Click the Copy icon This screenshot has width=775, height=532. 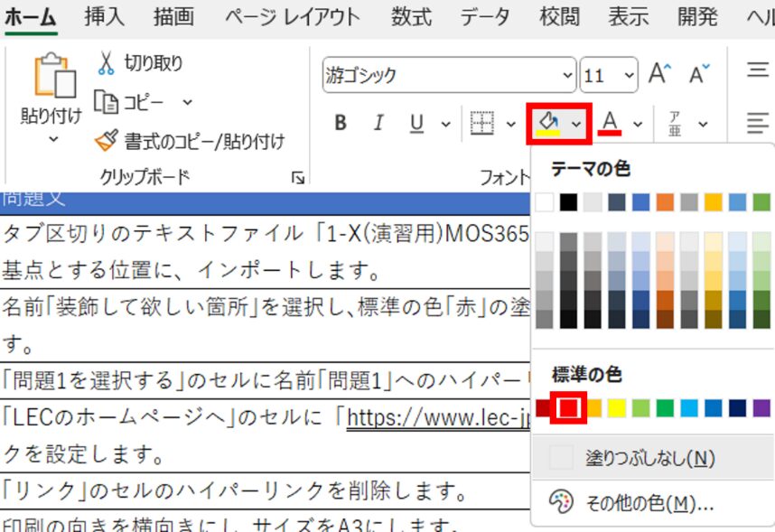coord(107,102)
